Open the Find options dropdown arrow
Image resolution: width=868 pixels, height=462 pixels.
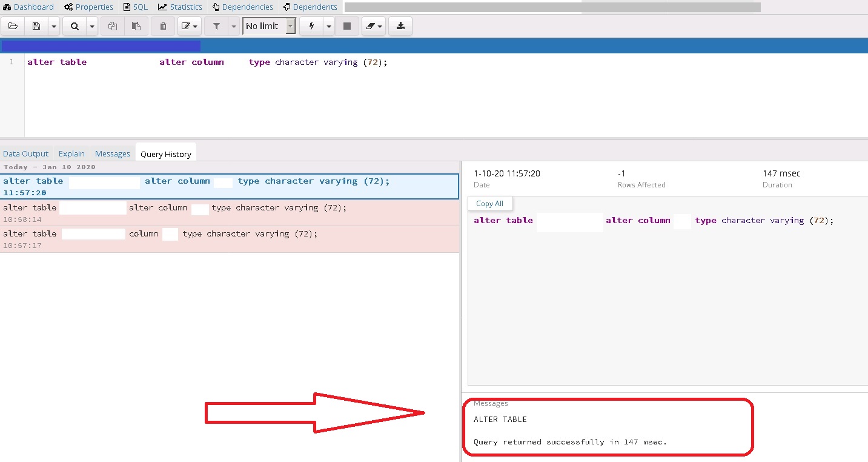[x=92, y=26]
